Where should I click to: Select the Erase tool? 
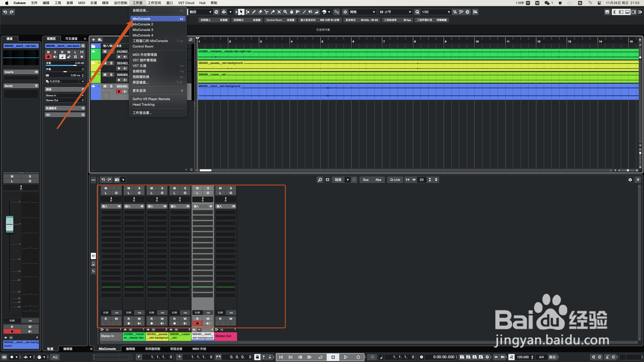pyautogui.click(x=260, y=12)
